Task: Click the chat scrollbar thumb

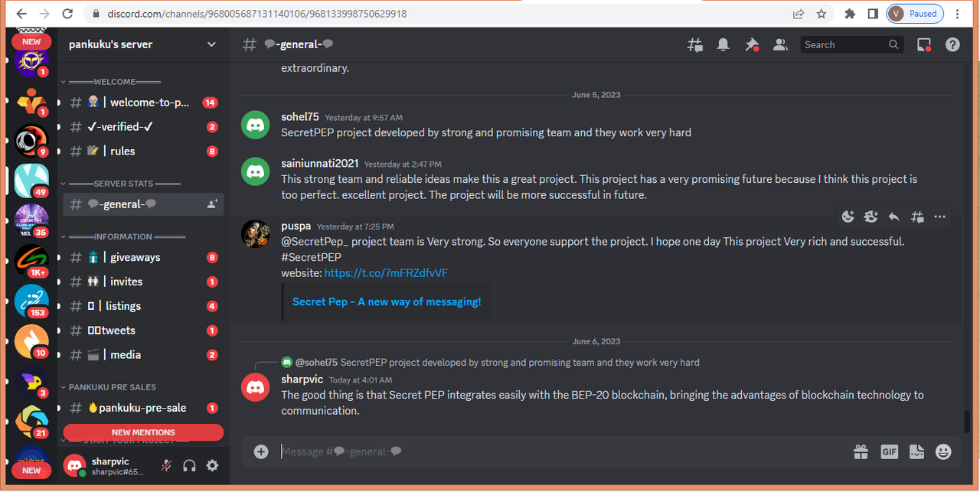Action: [967, 422]
